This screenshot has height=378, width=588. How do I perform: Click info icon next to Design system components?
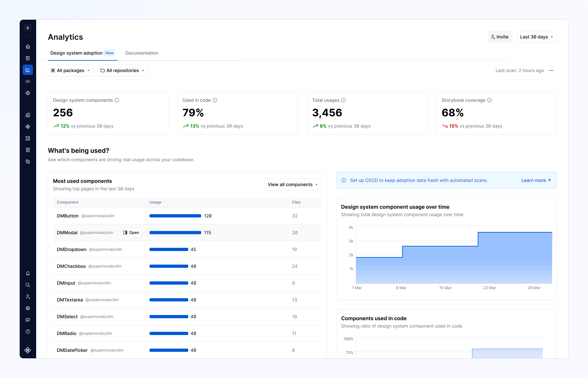click(x=117, y=100)
